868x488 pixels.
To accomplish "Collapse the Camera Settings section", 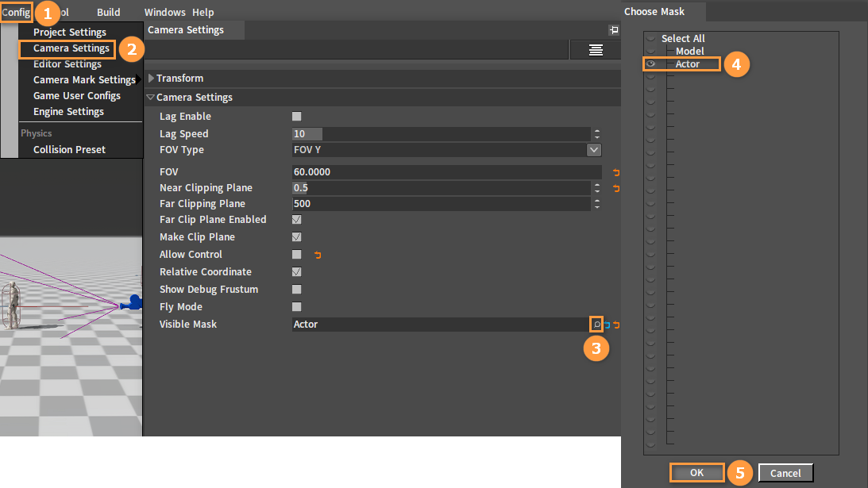I will [x=151, y=98].
